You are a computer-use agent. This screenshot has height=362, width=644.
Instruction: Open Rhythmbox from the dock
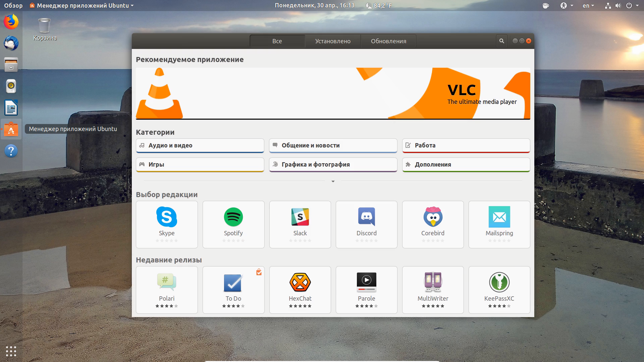click(11, 86)
